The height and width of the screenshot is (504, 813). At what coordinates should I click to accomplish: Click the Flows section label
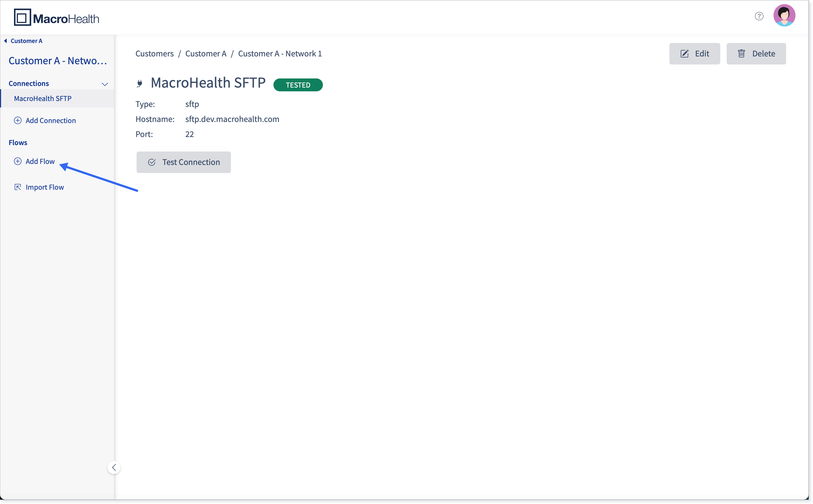tap(18, 142)
